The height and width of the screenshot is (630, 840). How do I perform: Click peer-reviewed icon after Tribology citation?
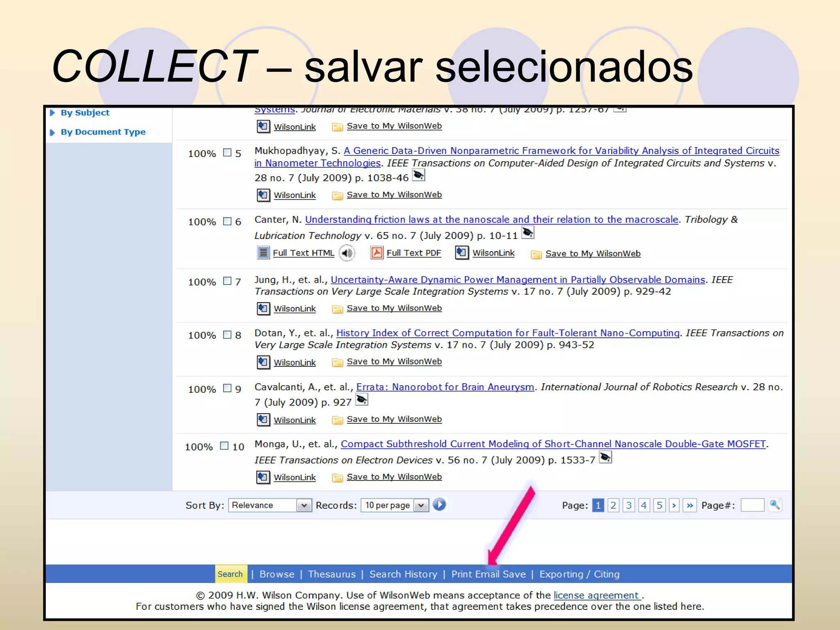tap(527, 233)
